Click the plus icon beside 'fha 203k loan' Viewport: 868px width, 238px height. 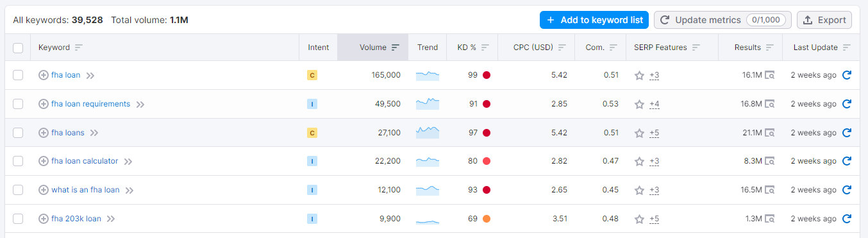(x=44, y=219)
